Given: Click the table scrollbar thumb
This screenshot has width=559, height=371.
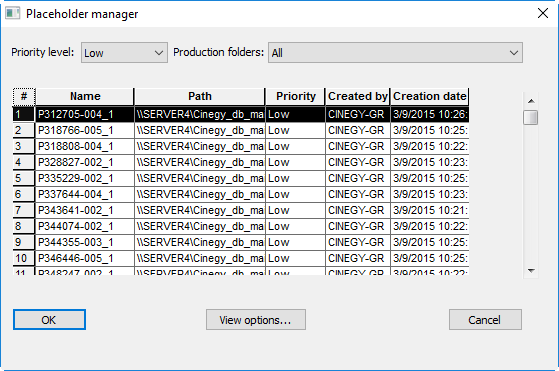Looking at the screenshot, I should 530,117.
